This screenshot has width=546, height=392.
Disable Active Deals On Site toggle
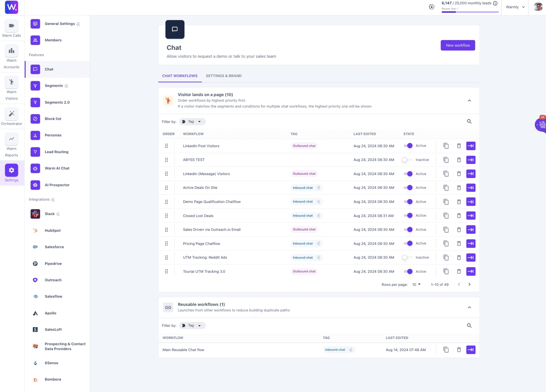[x=408, y=188]
